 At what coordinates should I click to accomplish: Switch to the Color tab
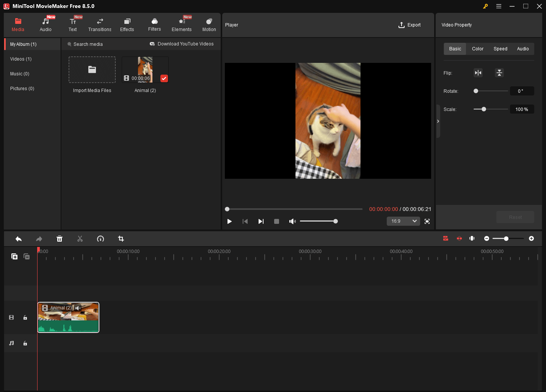(x=477, y=48)
